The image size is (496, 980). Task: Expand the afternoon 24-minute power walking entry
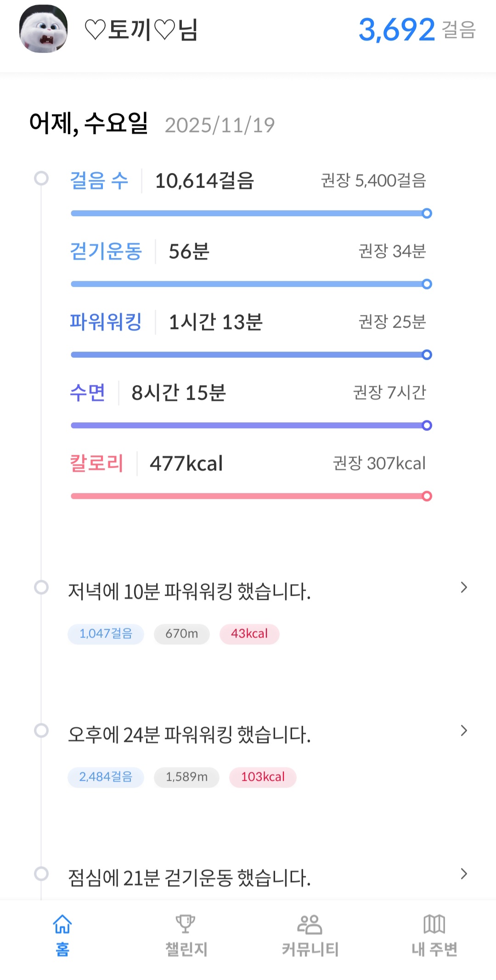click(x=464, y=731)
